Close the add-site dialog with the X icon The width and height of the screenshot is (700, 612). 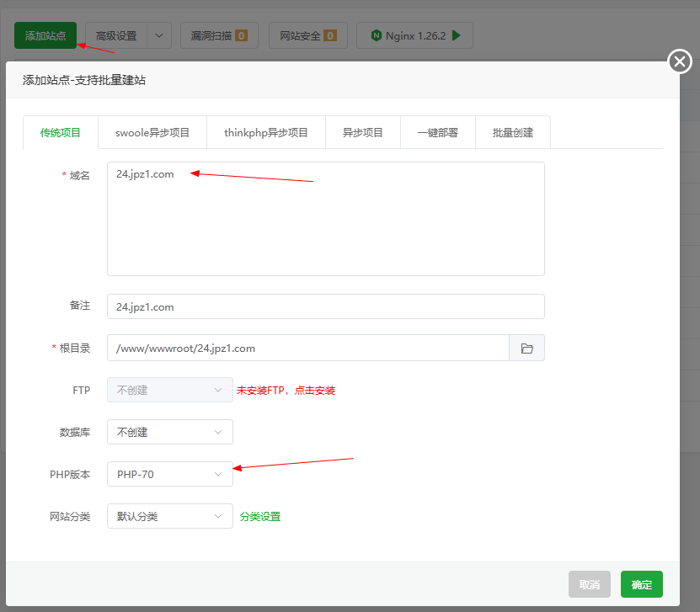point(680,61)
